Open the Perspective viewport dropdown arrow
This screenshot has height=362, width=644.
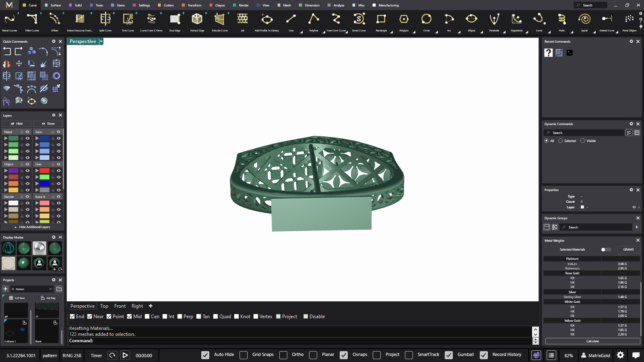tap(101, 41)
